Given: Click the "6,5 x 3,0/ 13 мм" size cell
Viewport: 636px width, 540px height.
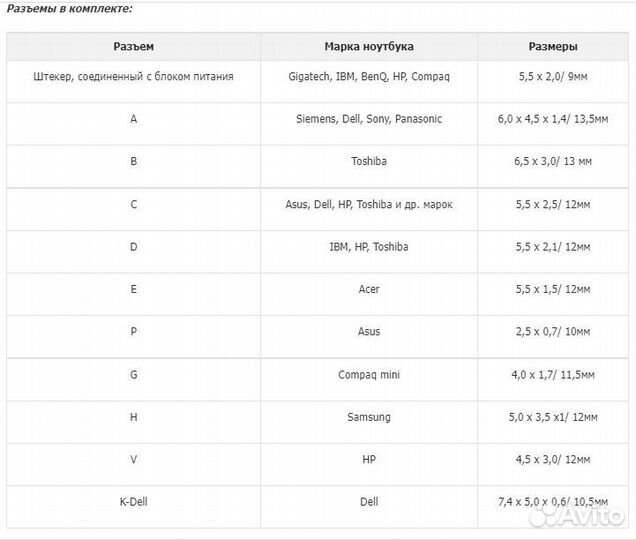Looking at the screenshot, I should tap(552, 161).
